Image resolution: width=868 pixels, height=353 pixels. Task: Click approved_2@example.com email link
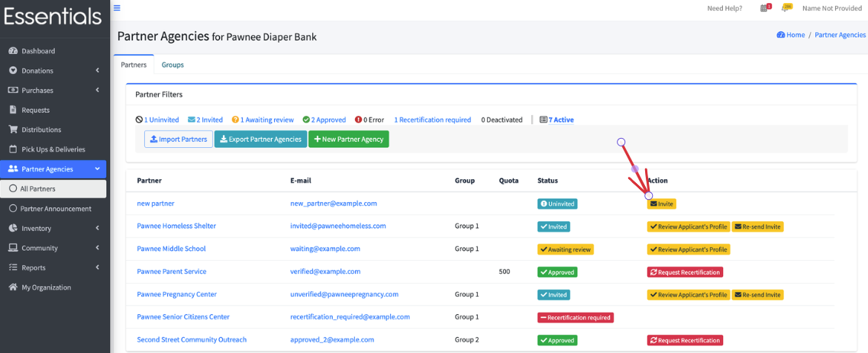[332, 339]
